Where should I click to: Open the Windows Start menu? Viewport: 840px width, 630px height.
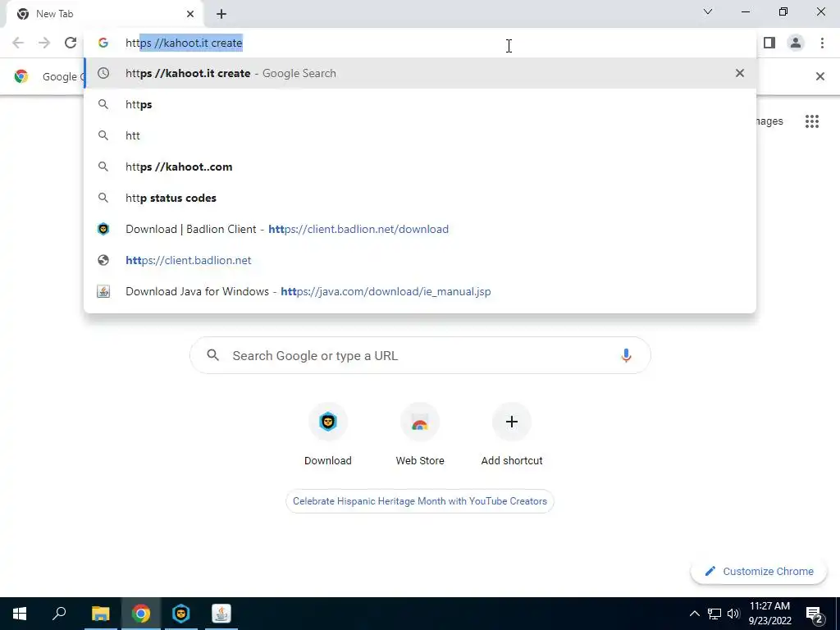[20, 614]
